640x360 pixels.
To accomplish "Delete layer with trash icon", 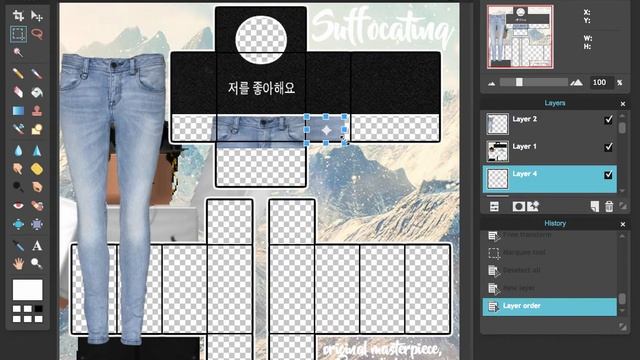I will pos(609,207).
